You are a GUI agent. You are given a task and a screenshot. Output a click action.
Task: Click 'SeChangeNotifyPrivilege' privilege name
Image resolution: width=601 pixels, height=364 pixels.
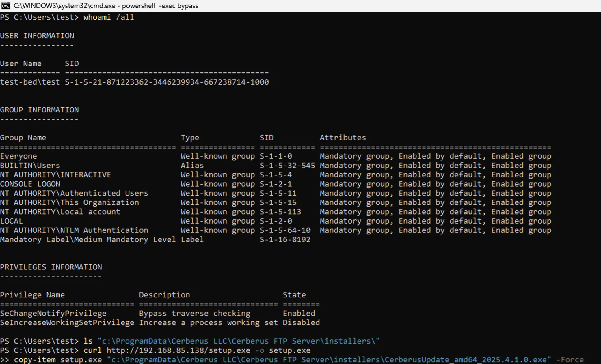[53, 314]
